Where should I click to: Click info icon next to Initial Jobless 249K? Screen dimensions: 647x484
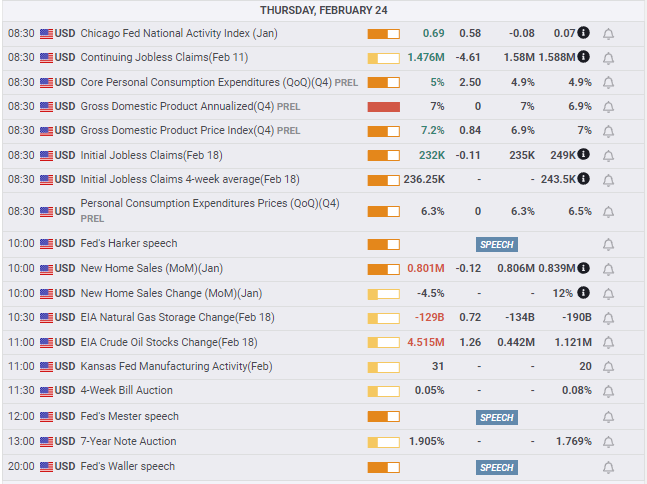tap(583, 154)
